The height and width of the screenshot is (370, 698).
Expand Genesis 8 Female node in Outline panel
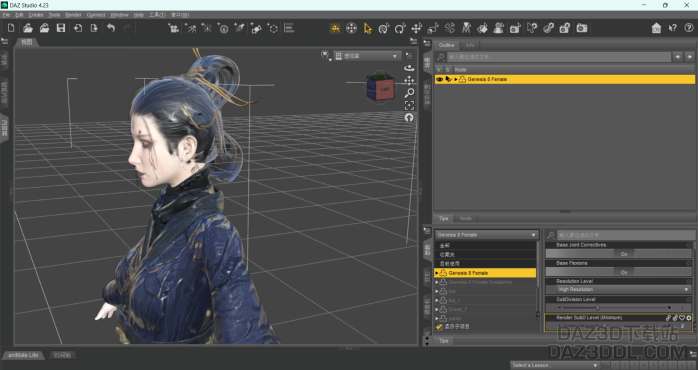click(456, 79)
